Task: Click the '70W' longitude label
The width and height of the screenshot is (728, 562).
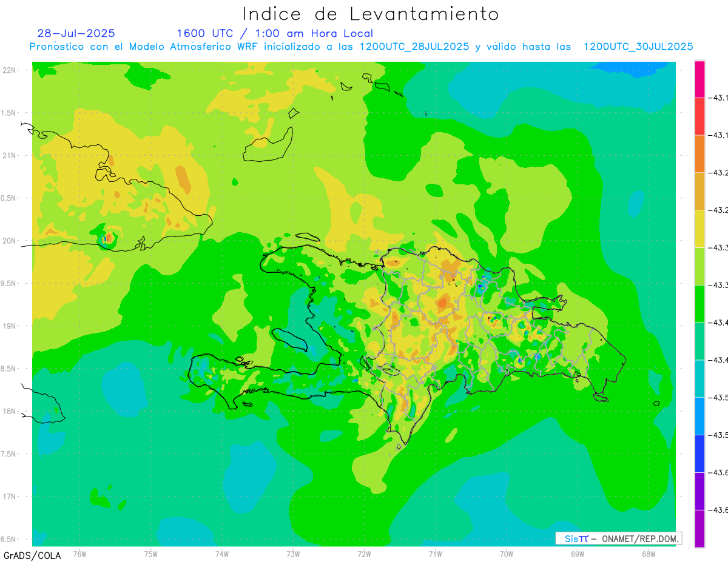Action: pos(506,554)
